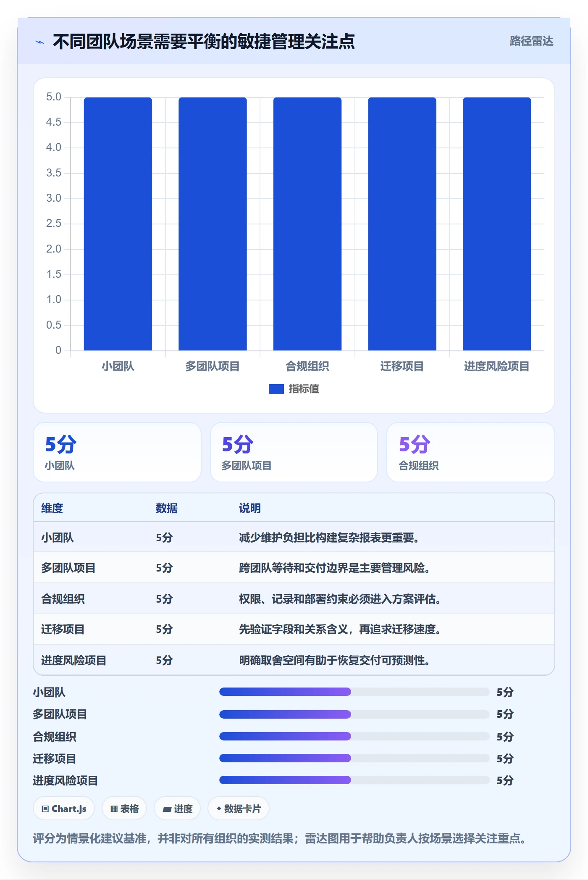
Task: Select the 合规组织 table row cell
Action: click(63, 599)
